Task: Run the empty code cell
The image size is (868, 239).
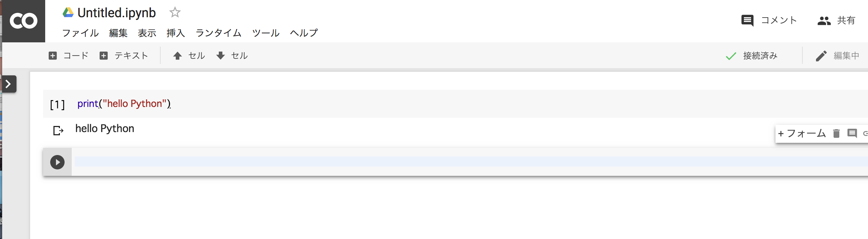Action: click(x=57, y=162)
